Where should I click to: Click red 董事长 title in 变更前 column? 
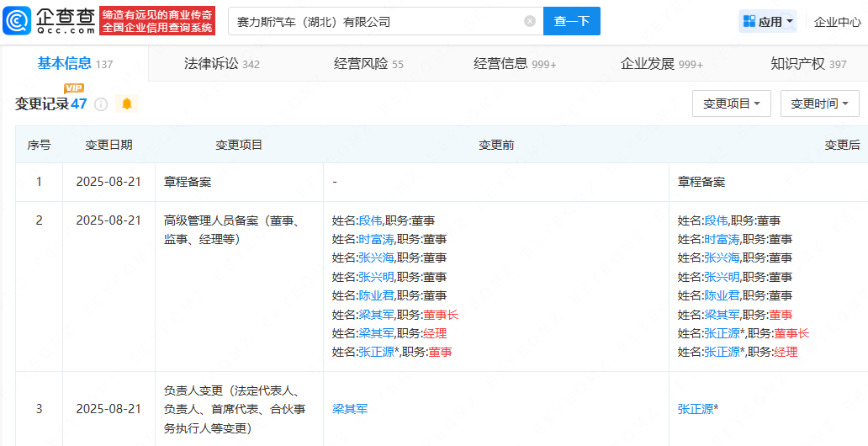442,315
